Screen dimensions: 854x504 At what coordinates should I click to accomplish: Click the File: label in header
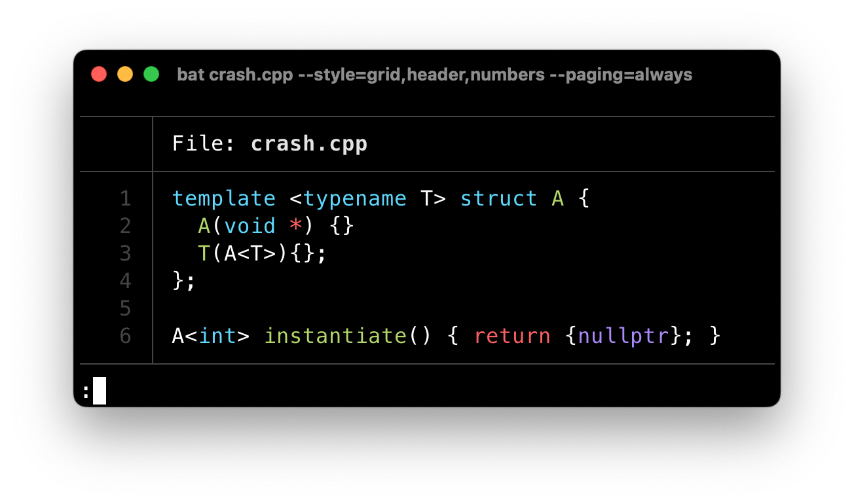(204, 144)
